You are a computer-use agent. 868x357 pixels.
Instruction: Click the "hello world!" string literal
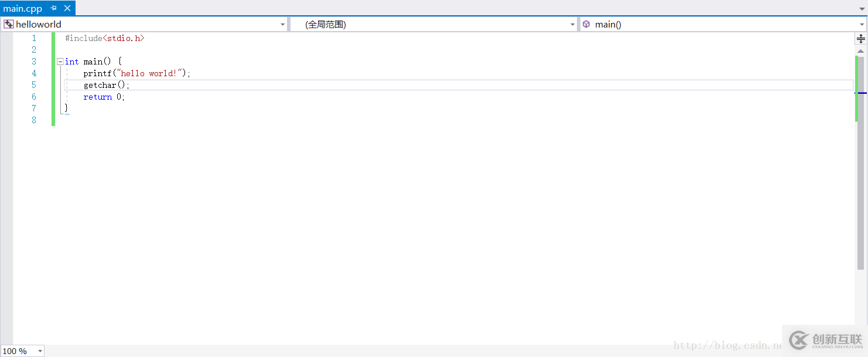pyautogui.click(x=151, y=73)
